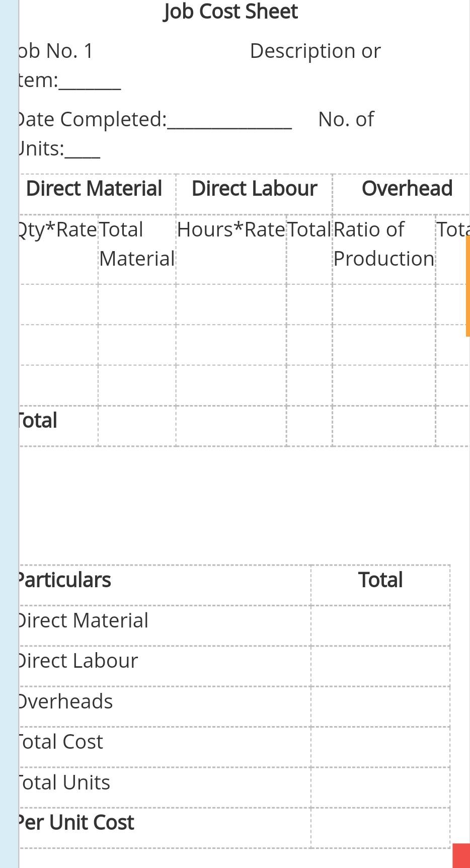The width and height of the screenshot is (470, 868).
Task: Select the 'Job Cost Sheet' title
Action: pos(230,12)
